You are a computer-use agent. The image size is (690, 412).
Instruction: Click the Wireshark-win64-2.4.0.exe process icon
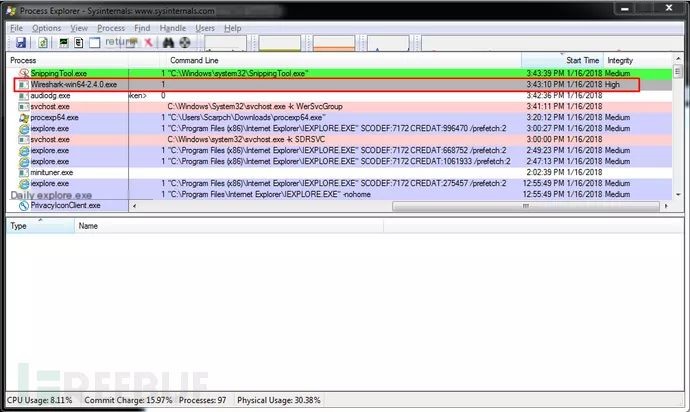pos(24,85)
